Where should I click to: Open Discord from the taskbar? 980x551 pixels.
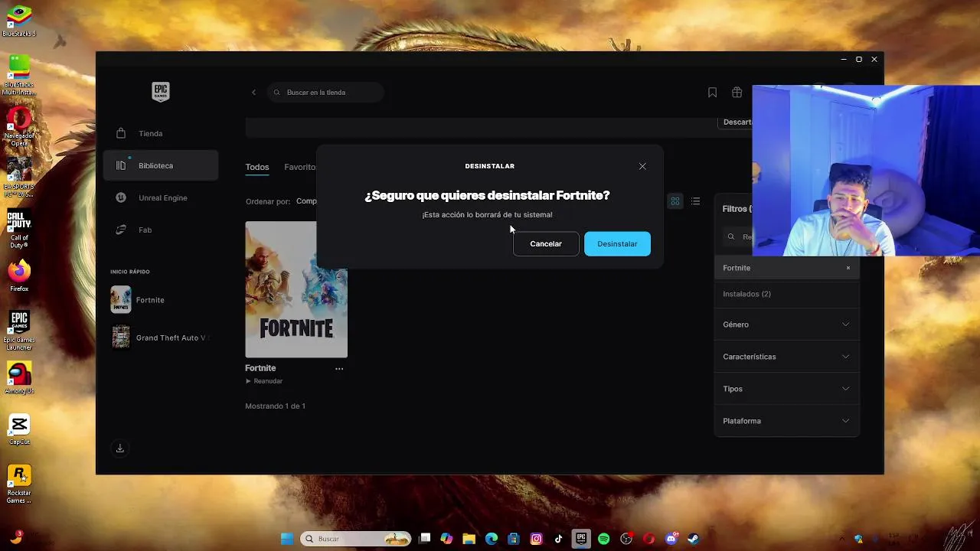[671, 539]
